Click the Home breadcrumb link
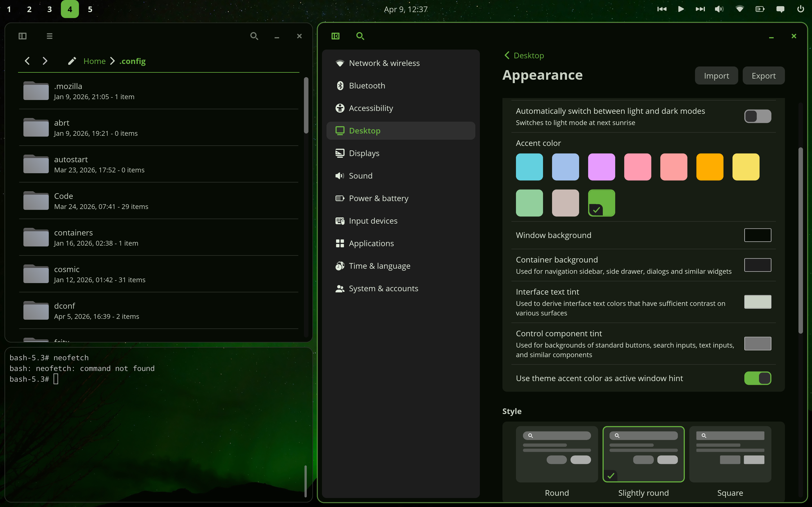This screenshot has width=812, height=507. 94,61
